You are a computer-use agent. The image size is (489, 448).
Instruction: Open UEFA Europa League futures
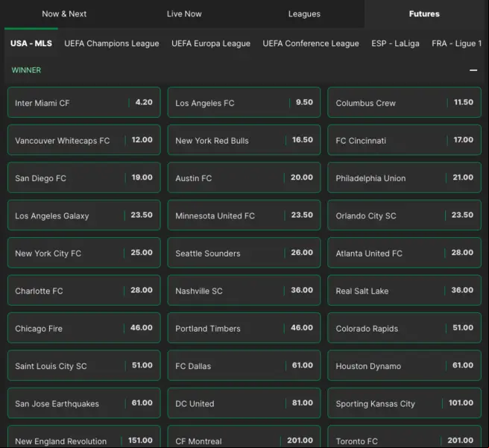click(x=211, y=43)
